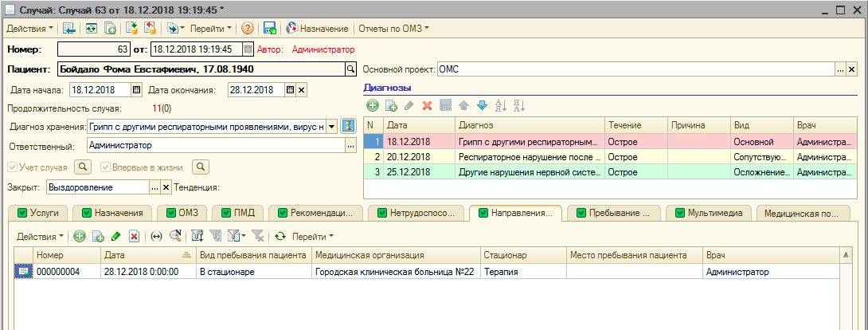Open the top Действия dropdown menu
Viewport: 868px width, 330px height.
(29, 28)
